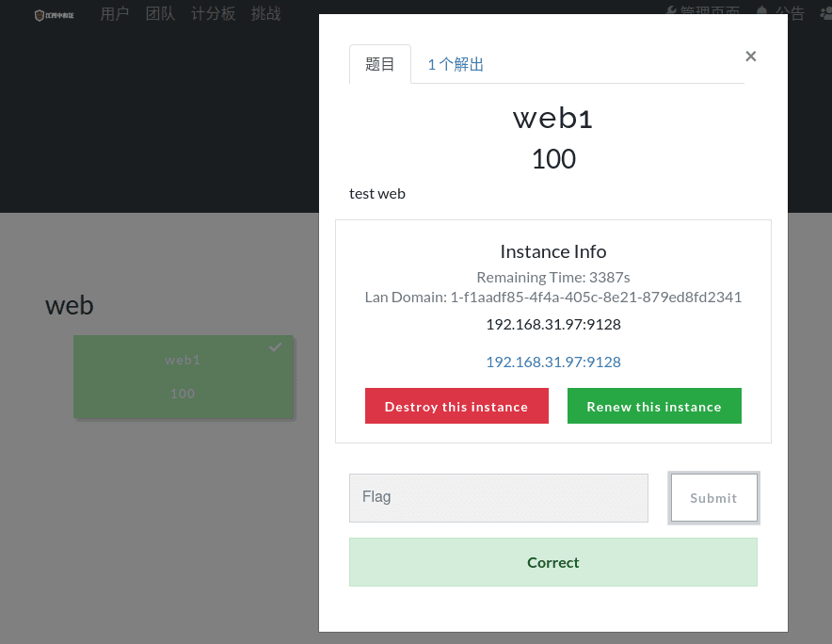
Task: Click the bell icon beside 公告
Action: tap(761, 12)
